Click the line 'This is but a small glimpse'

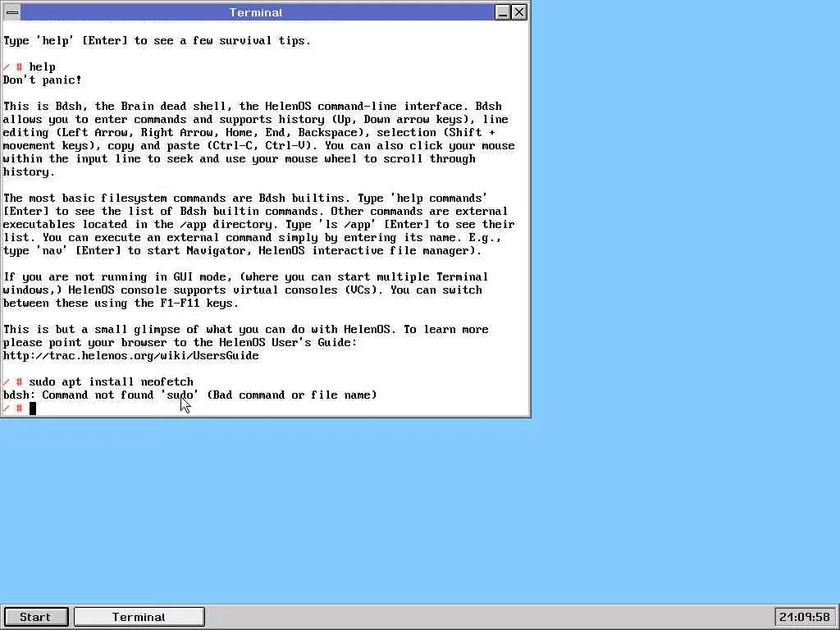point(245,330)
